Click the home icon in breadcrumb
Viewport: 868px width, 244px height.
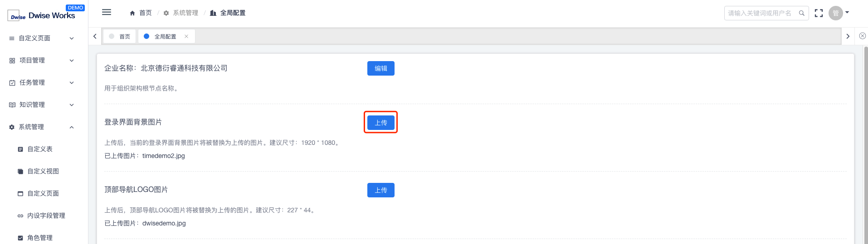tap(132, 13)
